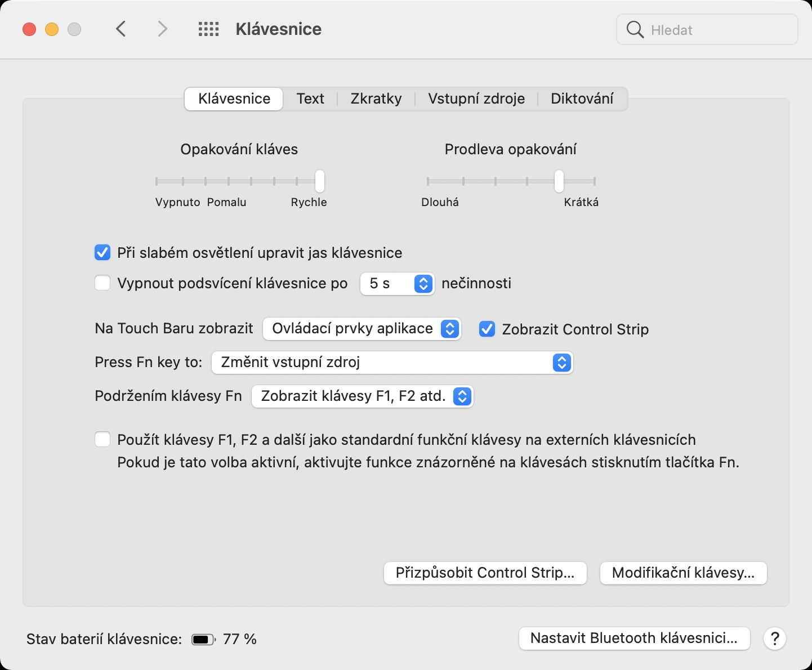Open the 5 s inactivity time dropdown

tap(397, 283)
